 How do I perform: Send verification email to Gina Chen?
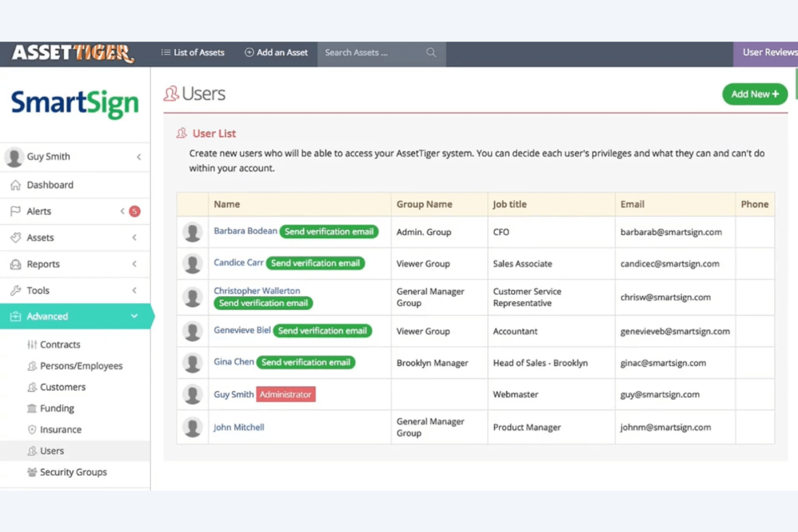tap(306, 362)
